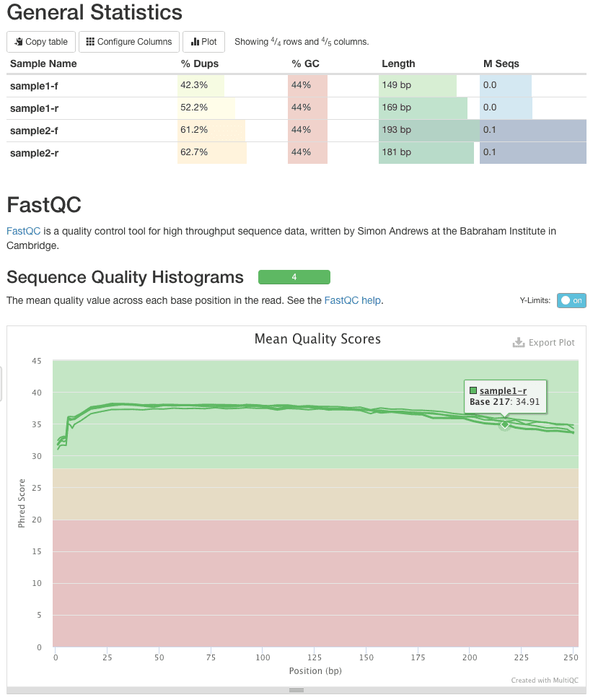Image resolution: width=593 pixels, height=700 pixels.
Task: Sort table by Sample Name header
Action: point(43,64)
